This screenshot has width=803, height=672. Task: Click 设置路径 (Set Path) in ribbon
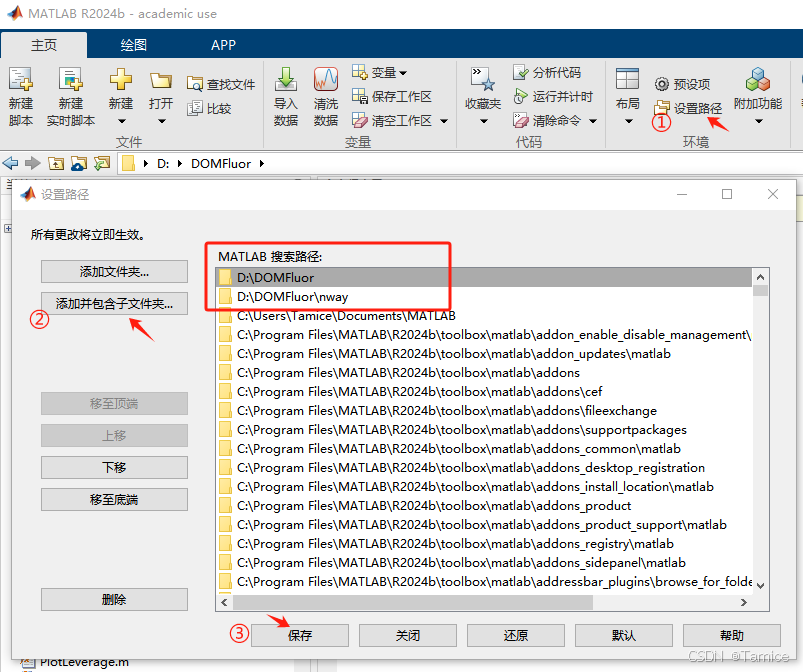[x=688, y=108]
